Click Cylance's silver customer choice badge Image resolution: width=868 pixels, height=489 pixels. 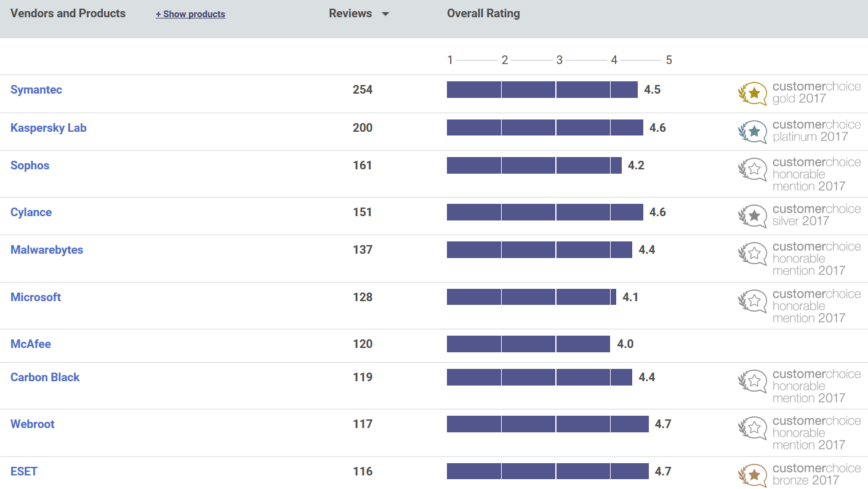click(x=799, y=216)
